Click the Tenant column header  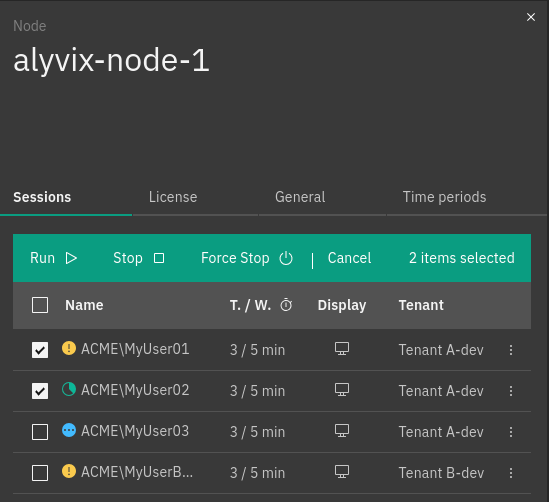click(421, 305)
